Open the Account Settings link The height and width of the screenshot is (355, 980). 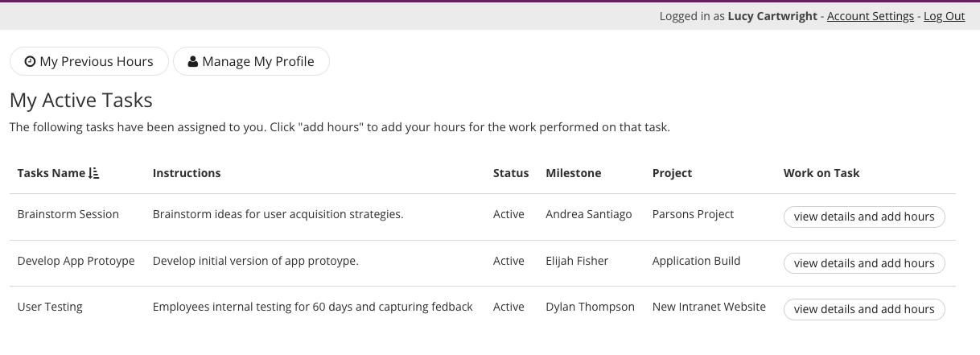(x=870, y=16)
